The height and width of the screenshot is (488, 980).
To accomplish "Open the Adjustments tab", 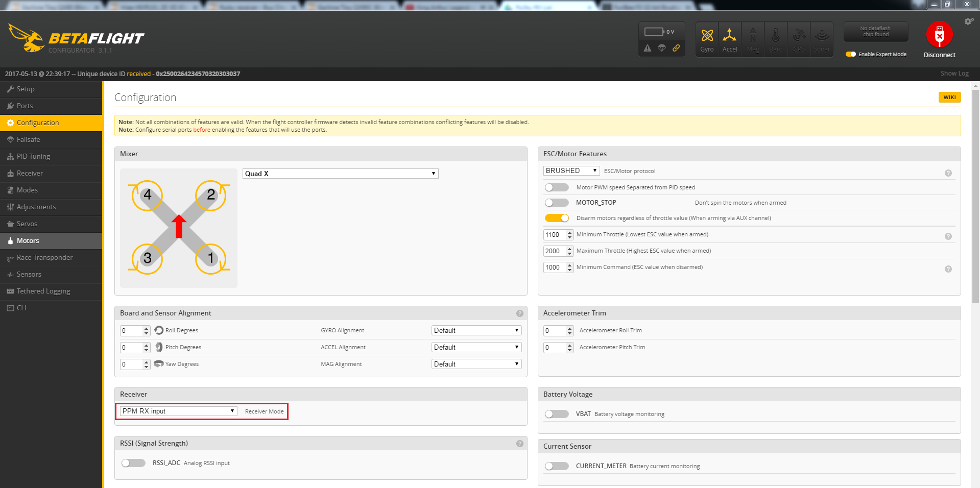I will point(51,207).
